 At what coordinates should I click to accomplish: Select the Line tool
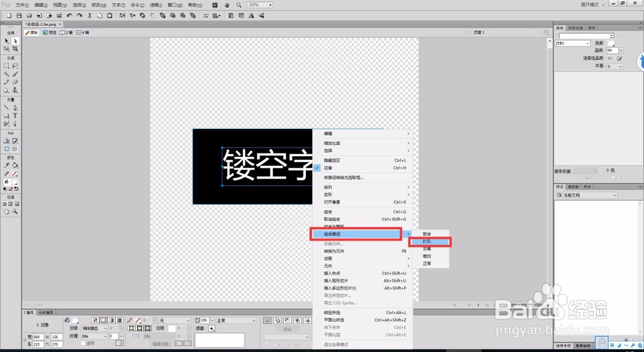tap(6, 107)
